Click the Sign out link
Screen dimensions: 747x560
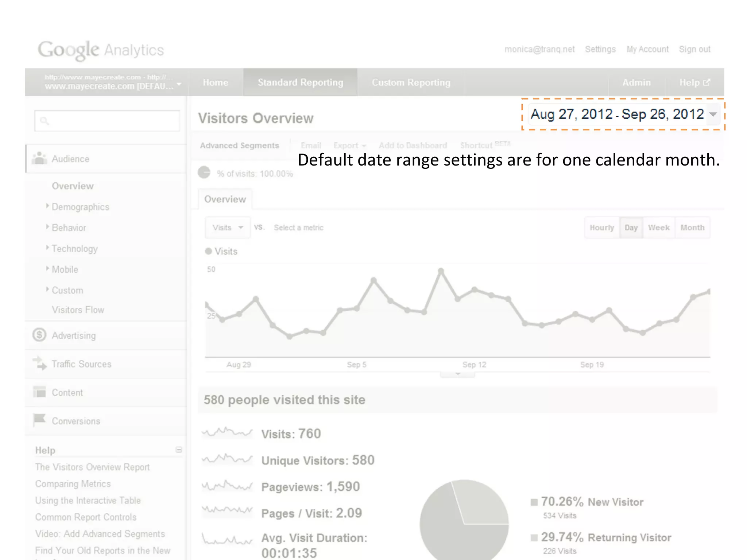(694, 49)
